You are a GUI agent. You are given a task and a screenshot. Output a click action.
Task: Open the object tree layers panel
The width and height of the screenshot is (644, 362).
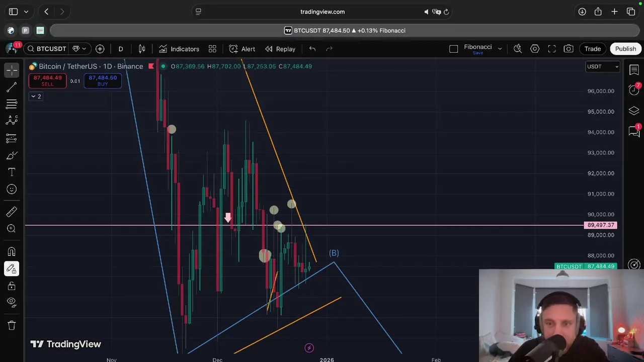coord(634,111)
